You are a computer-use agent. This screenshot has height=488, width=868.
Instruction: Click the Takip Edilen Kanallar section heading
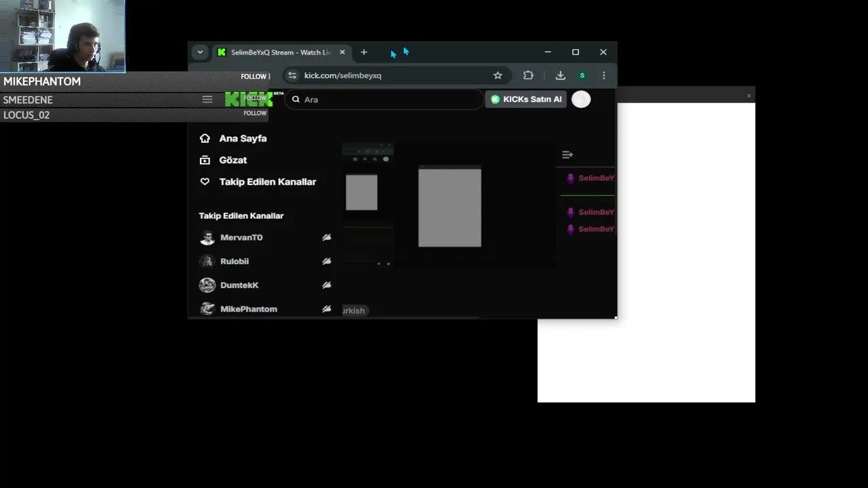[241, 216]
